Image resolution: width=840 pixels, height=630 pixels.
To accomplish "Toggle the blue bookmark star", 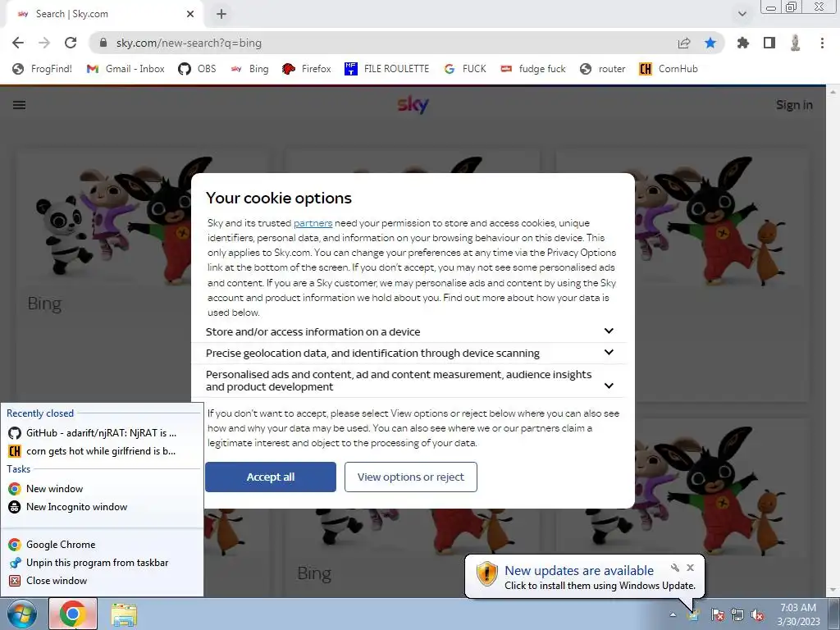I will [710, 43].
